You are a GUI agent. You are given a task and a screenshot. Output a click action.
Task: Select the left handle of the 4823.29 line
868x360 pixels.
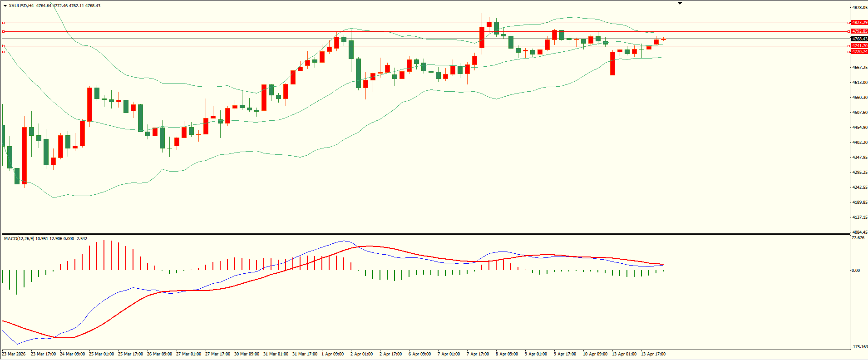[4, 23]
